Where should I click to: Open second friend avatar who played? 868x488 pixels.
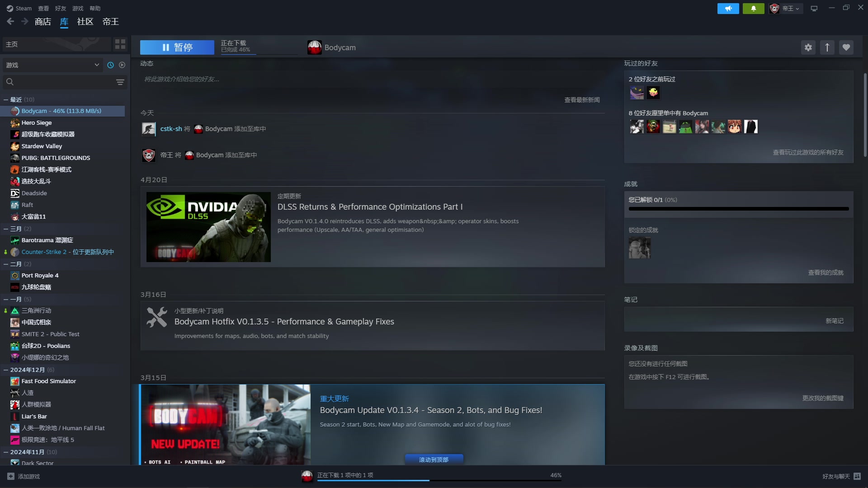click(x=653, y=93)
